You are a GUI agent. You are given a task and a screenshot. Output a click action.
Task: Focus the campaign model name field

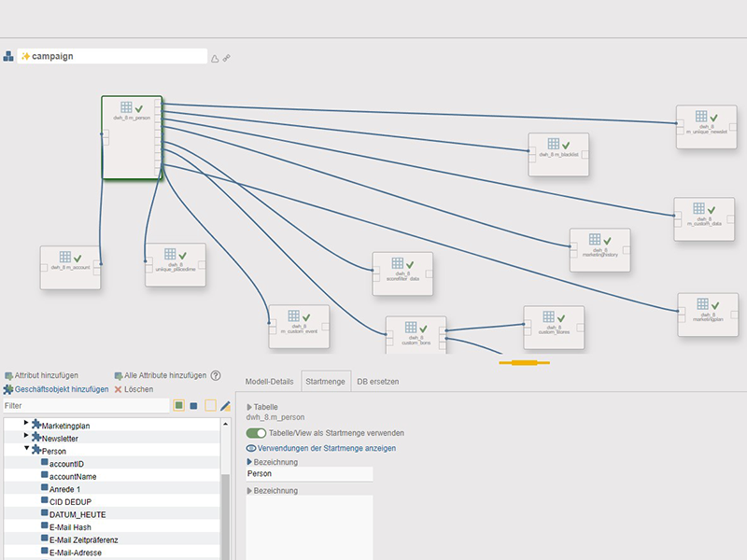click(112, 56)
